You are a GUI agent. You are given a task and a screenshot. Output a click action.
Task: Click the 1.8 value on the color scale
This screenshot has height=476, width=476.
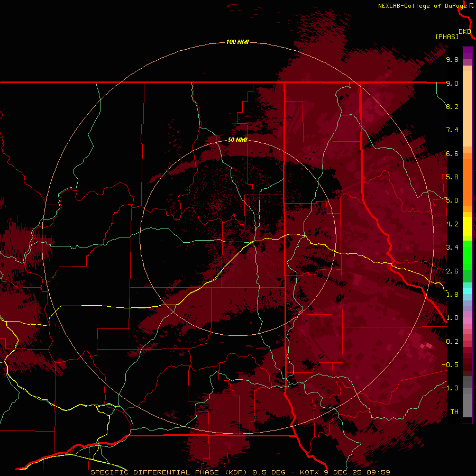point(452,295)
